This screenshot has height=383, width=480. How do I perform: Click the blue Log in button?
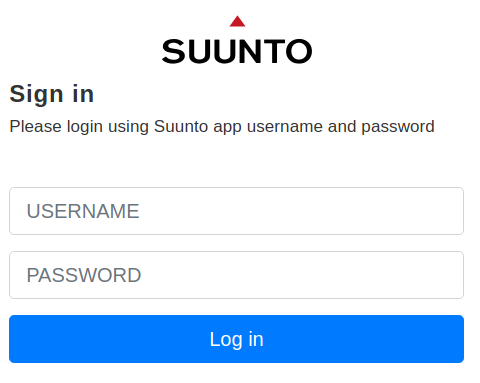pyautogui.click(x=236, y=339)
